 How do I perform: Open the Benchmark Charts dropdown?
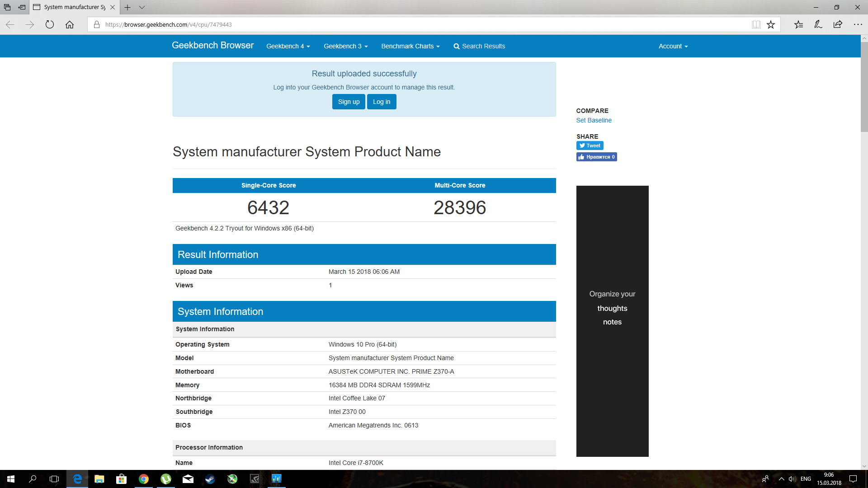click(410, 46)
